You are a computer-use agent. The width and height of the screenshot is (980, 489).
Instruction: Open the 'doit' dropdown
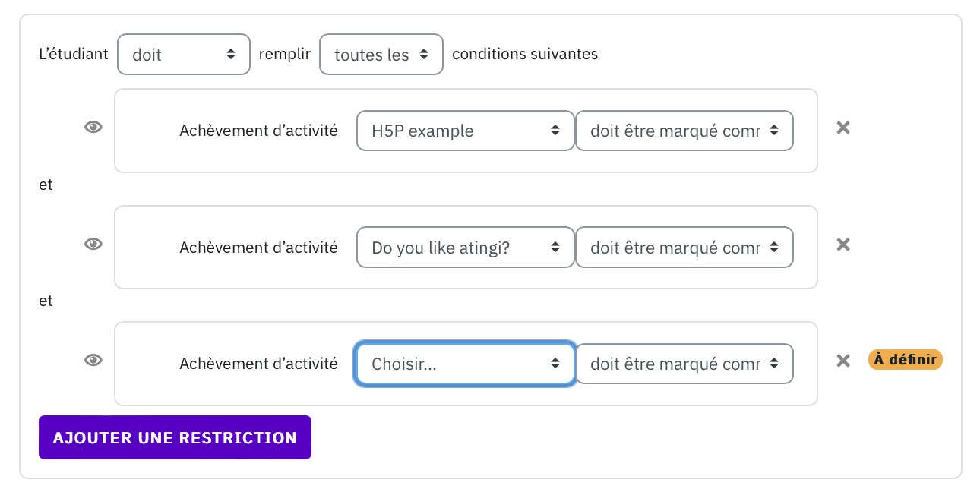pos(184,54)
